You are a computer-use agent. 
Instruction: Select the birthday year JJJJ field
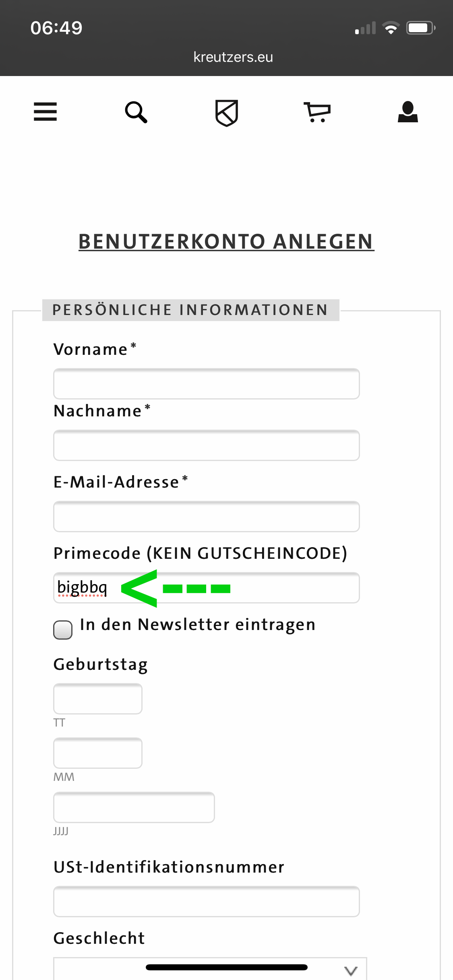coord(134,807)
